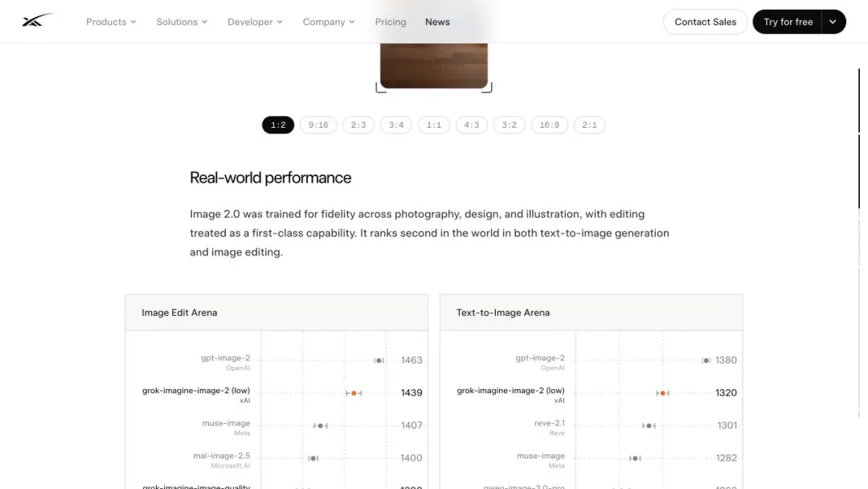The width and height of the screenshot is (868, 489).
Task: Click the 1400 score value
Action: tap(411, 458)
